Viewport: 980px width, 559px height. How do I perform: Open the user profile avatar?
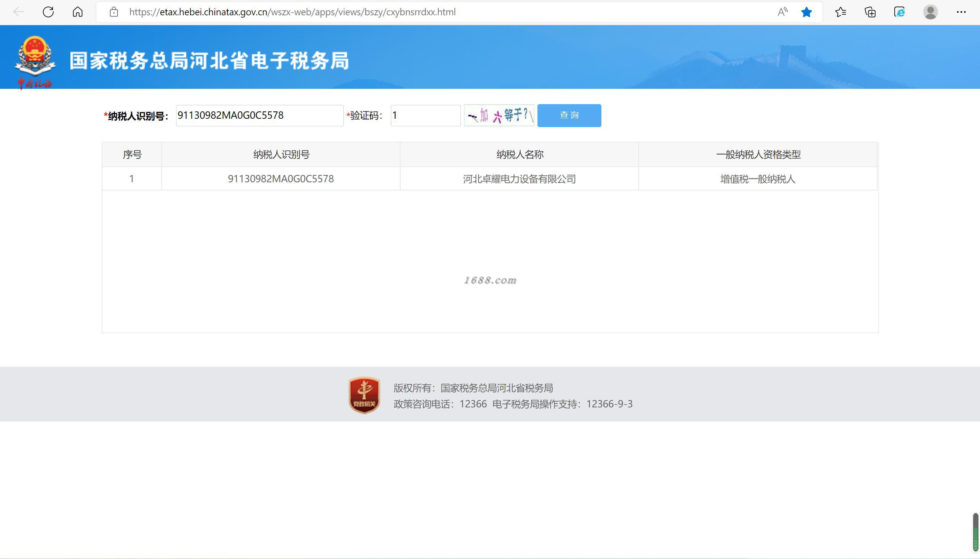[930, 12]
